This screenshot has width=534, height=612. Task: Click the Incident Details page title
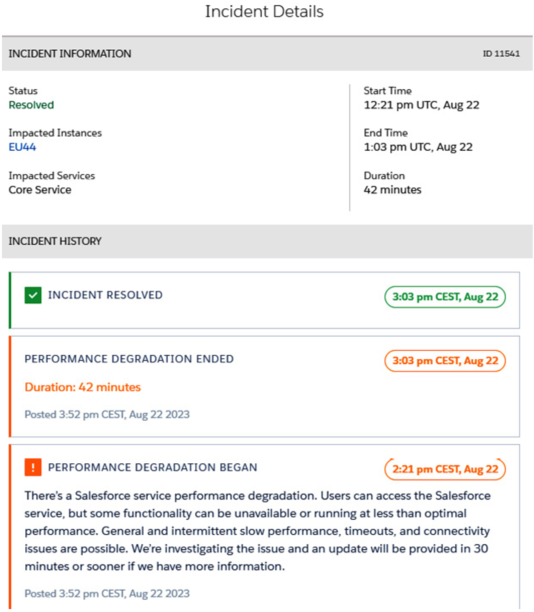264,11
